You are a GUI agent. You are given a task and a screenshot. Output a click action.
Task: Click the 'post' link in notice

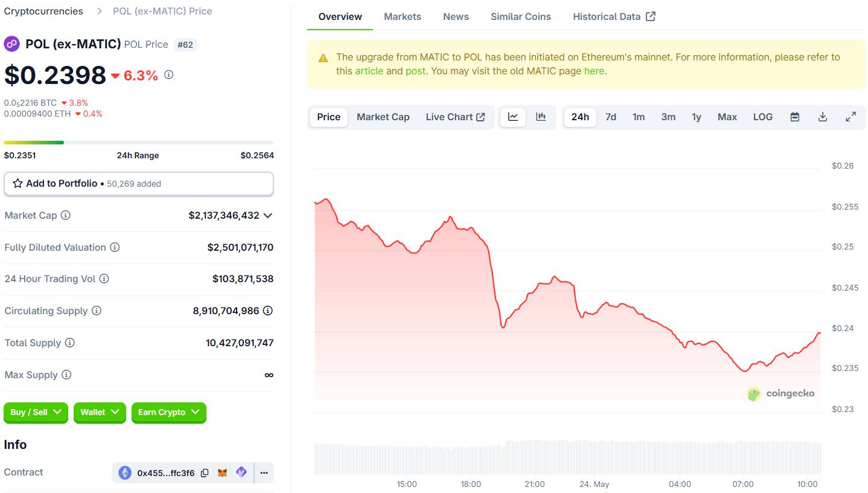click(415, 71)
